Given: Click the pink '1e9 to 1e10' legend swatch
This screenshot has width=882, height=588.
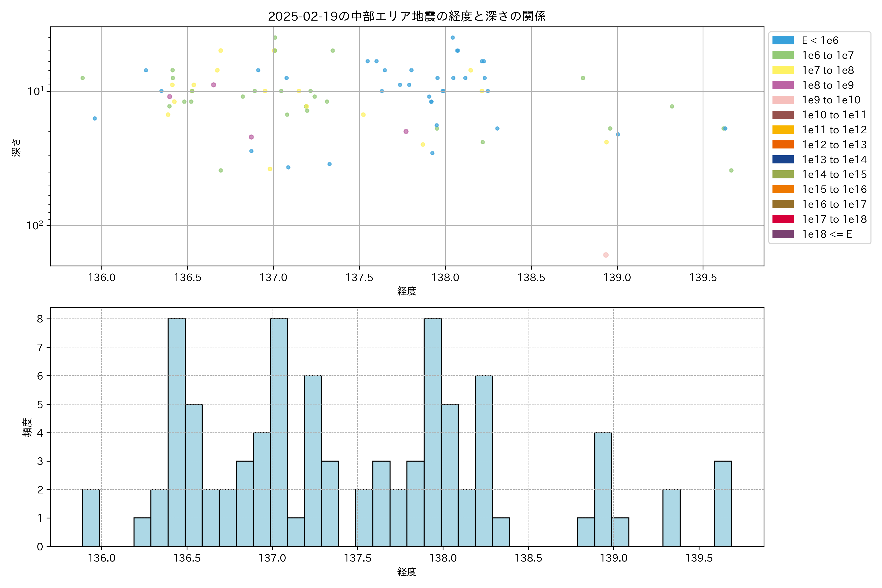Looking at the screenshot, I should 783,100.
